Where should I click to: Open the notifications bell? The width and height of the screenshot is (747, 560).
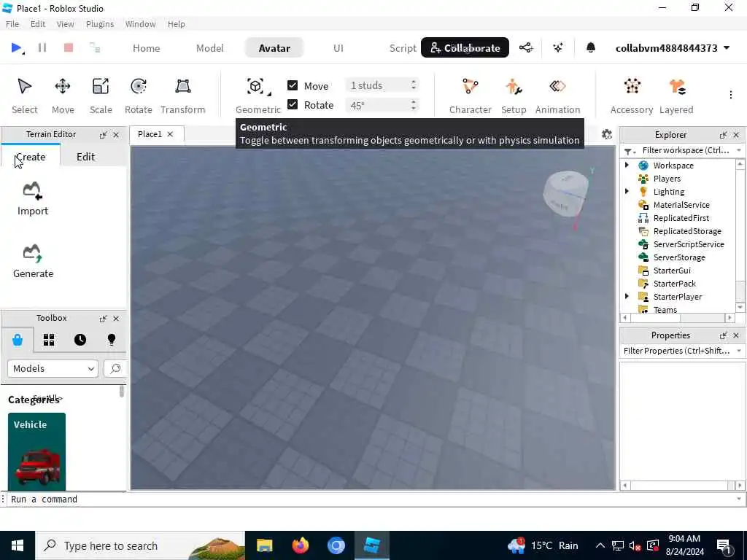pyautogui.click(x=591, y=47)
